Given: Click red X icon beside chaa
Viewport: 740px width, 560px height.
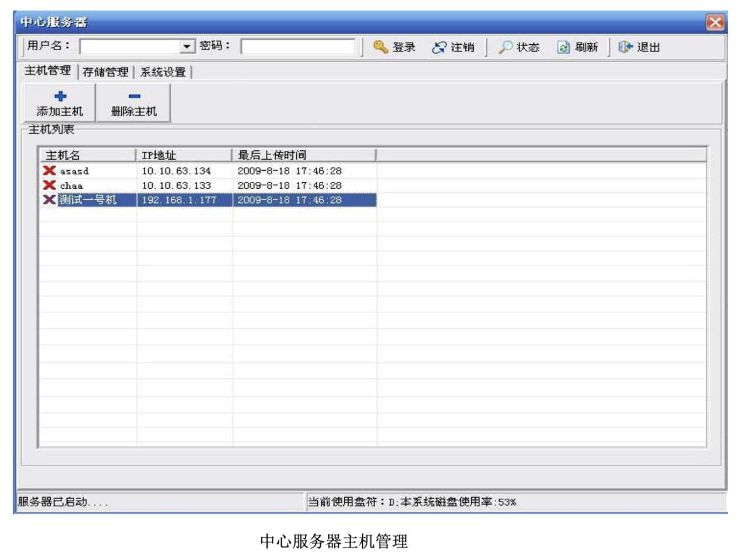Looking at the screenshot, I should tap(50, 185).
